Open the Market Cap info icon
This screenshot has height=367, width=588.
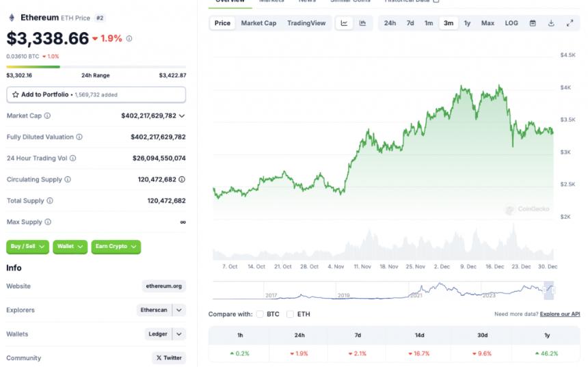47,115
